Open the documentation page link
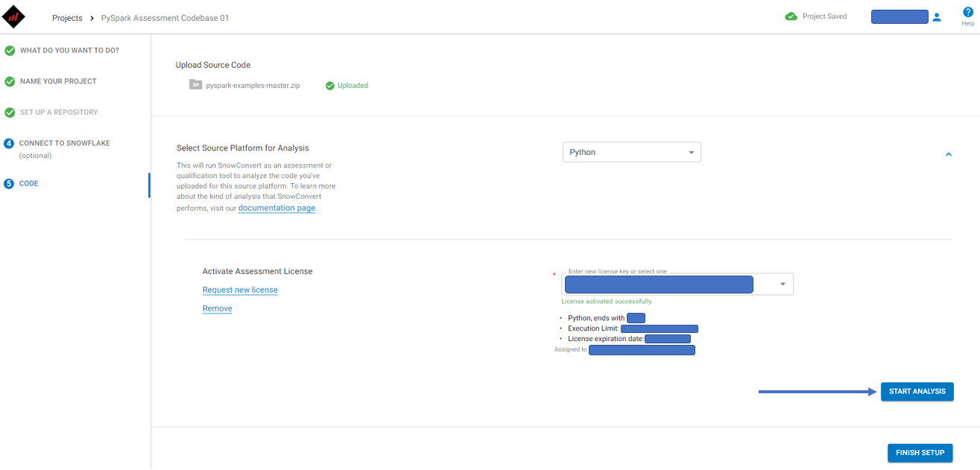This screenshot has width=980, height=470. pos(276,208)
